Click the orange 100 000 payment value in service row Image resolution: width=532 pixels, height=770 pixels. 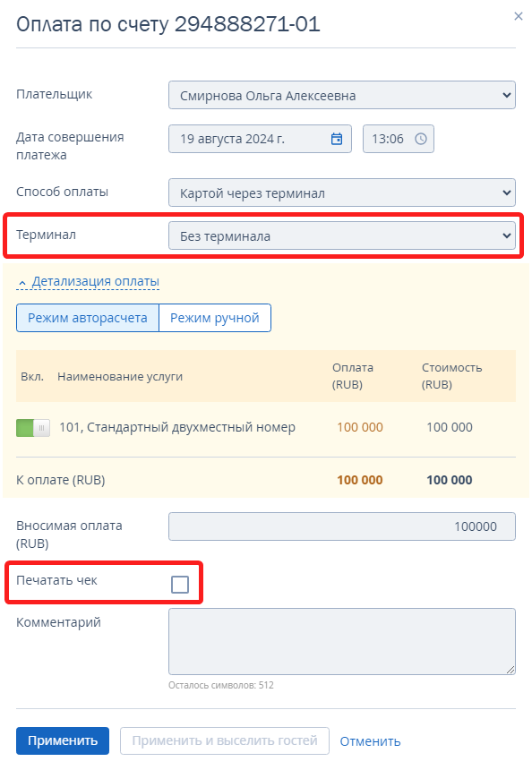360,427
